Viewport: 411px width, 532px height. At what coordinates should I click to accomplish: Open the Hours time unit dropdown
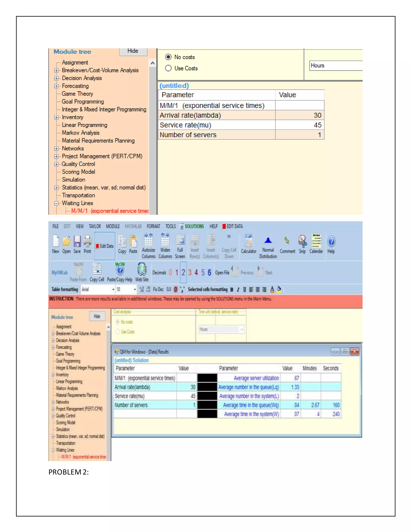point(336,65)
